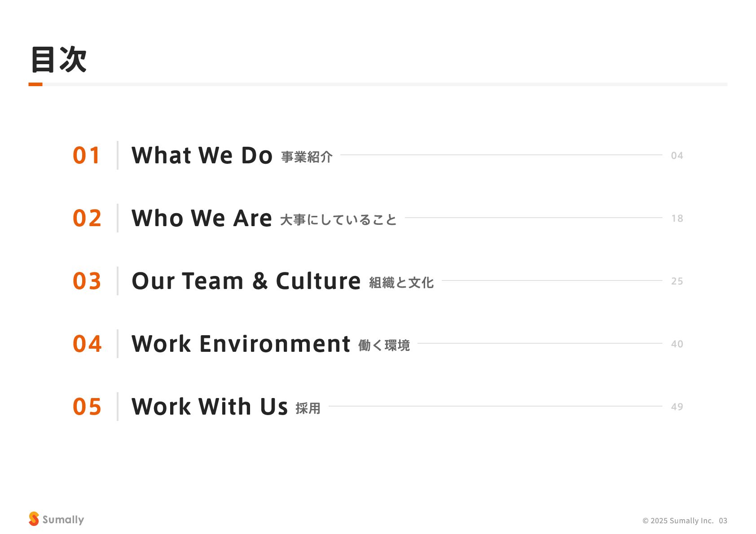Click the 事業紹介 subtitle text
The height and width of the screenshot is (534, 756).
[307, 157]
